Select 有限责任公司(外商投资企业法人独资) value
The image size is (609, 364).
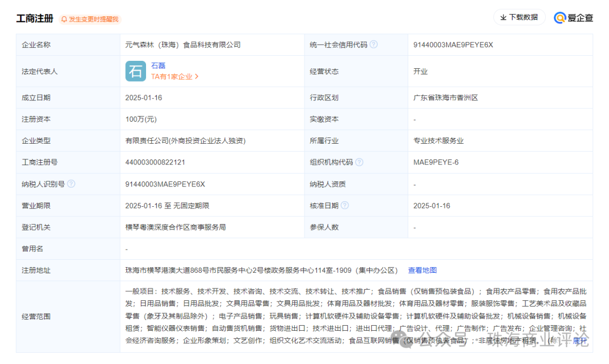point(186,141)
